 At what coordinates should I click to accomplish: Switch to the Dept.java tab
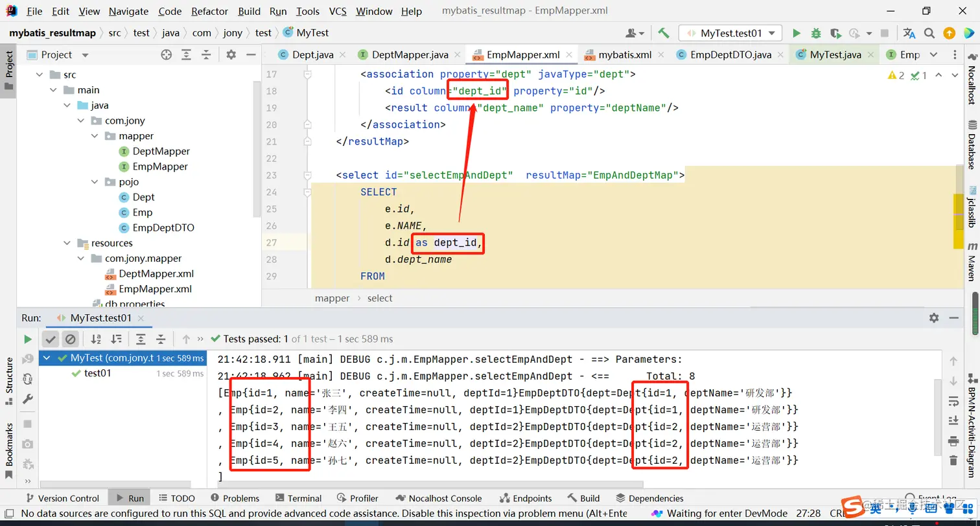coord(312,55)
